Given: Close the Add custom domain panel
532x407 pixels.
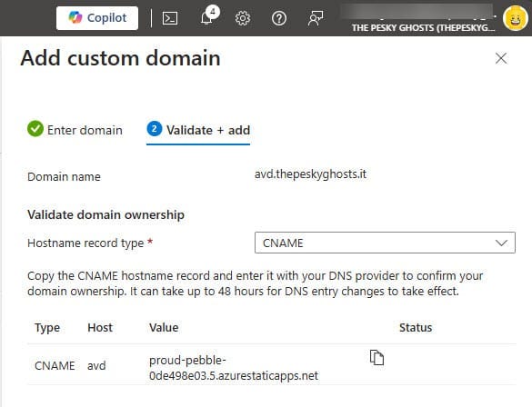Looking at the screenshot, I should click(x=501, y=58).
